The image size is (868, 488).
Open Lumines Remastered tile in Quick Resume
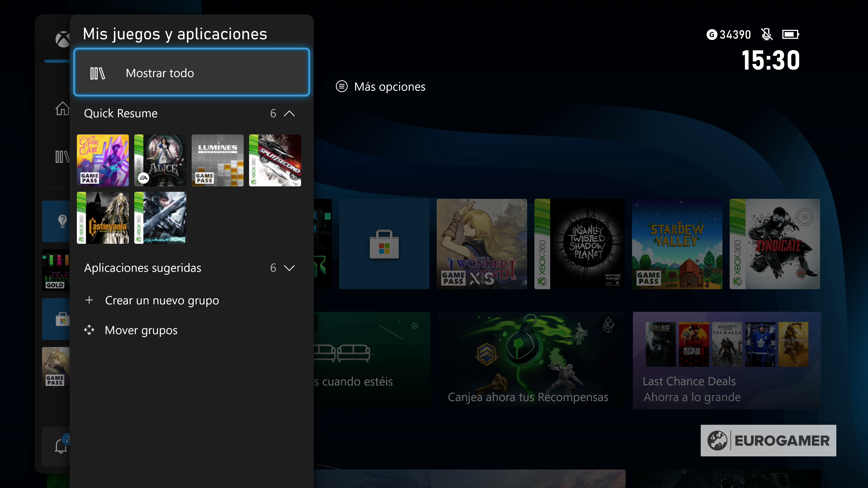(x=217, y=160)
